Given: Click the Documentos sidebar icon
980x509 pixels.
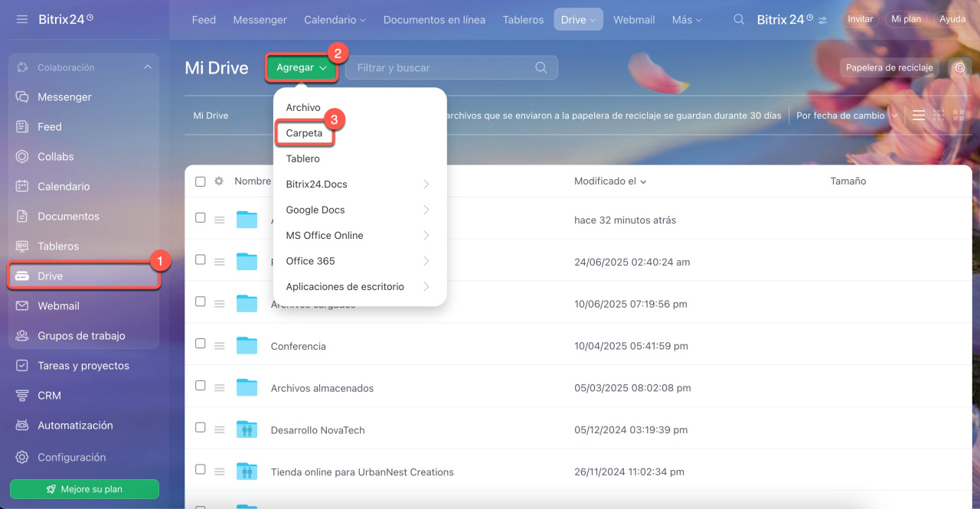Looking at the screenshot, I should [x=22, y=217].
